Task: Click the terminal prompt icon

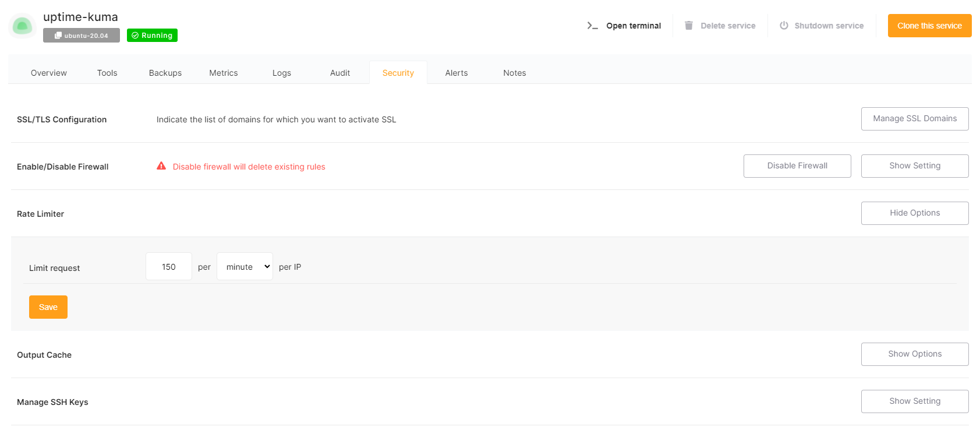Action: pyautogui.click(x=592, y=26)
